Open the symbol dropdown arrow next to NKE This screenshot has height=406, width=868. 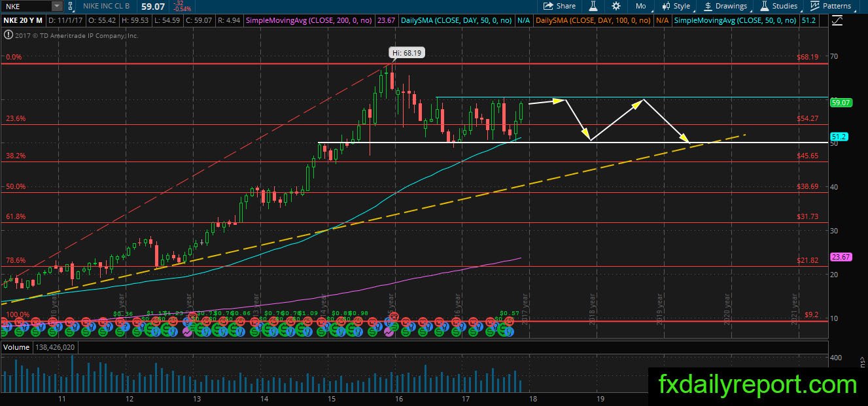58,6
